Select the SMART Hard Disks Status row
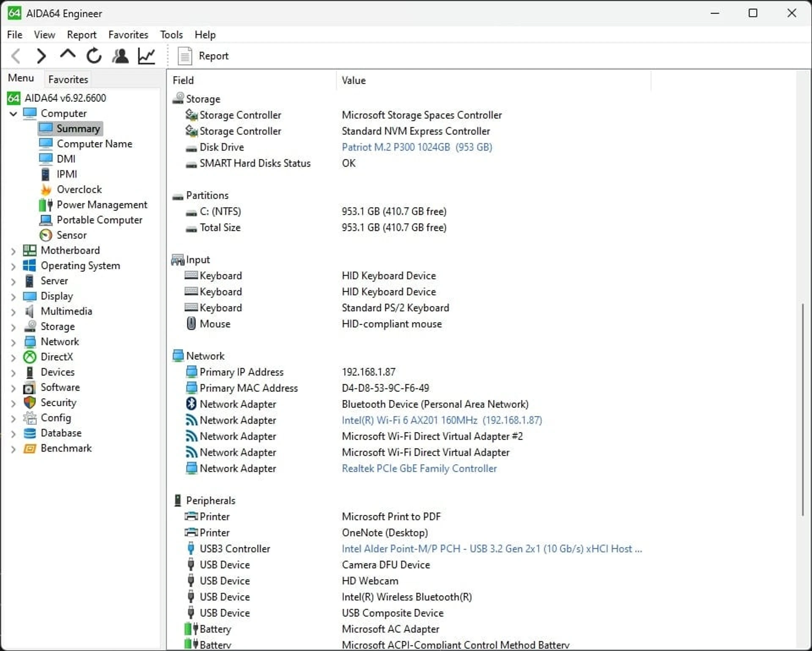Screen dimensions: 812x651 pyautogui.click(x=409, y=163)
